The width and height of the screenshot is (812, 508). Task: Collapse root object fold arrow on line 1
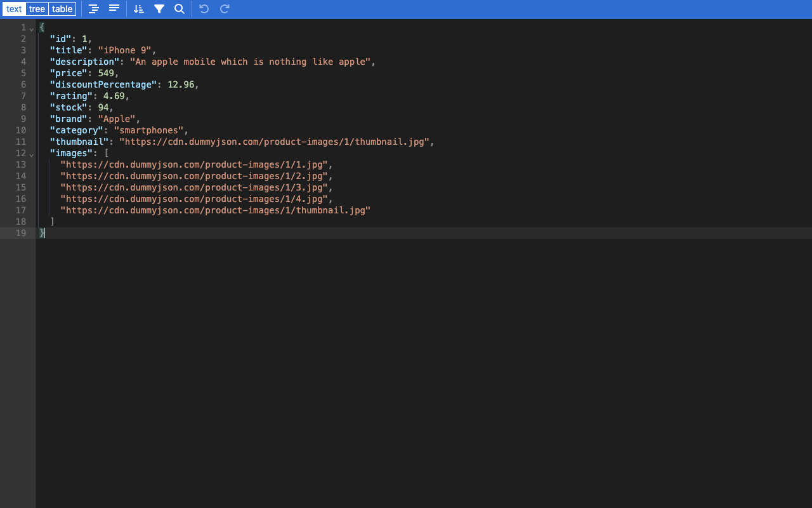32,28
